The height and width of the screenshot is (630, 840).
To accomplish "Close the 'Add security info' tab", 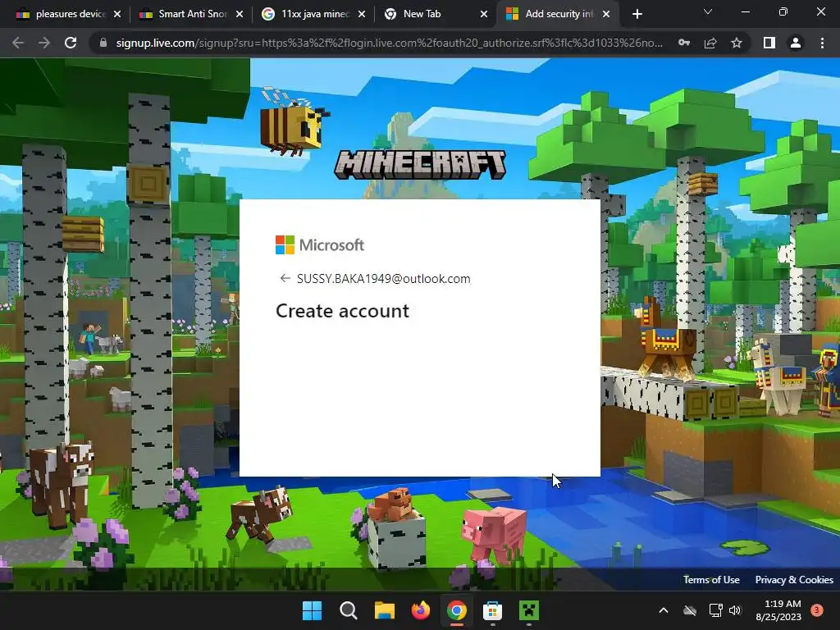I will 606,15.
